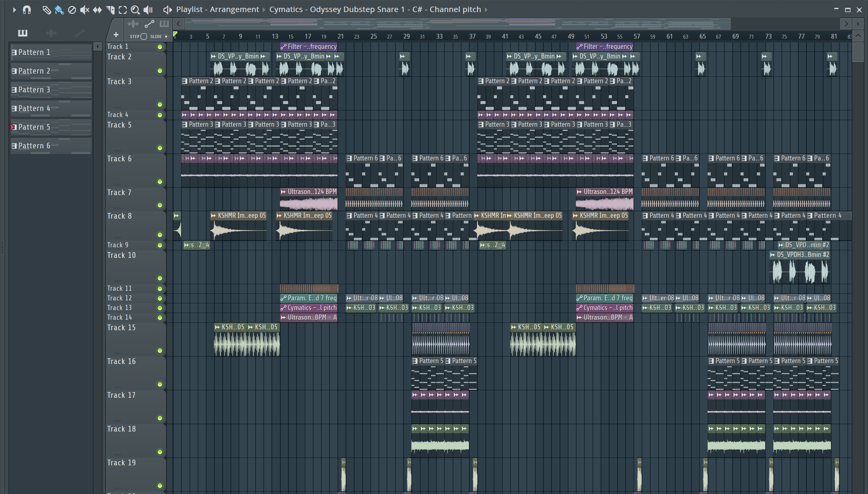The height and width of the screenshot is (494, 868).
Task: Select the Slice tool
Action: (110, 10)
